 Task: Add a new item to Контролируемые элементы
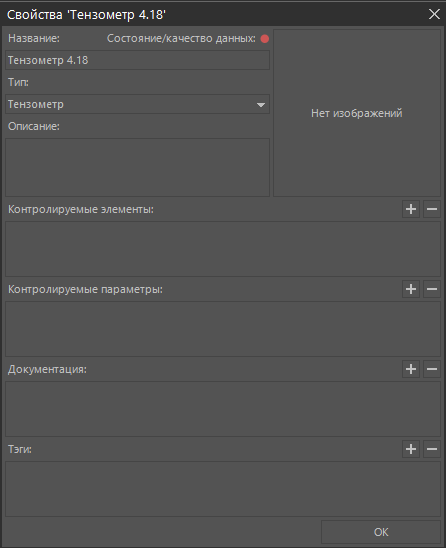click(x=411, y=209)
